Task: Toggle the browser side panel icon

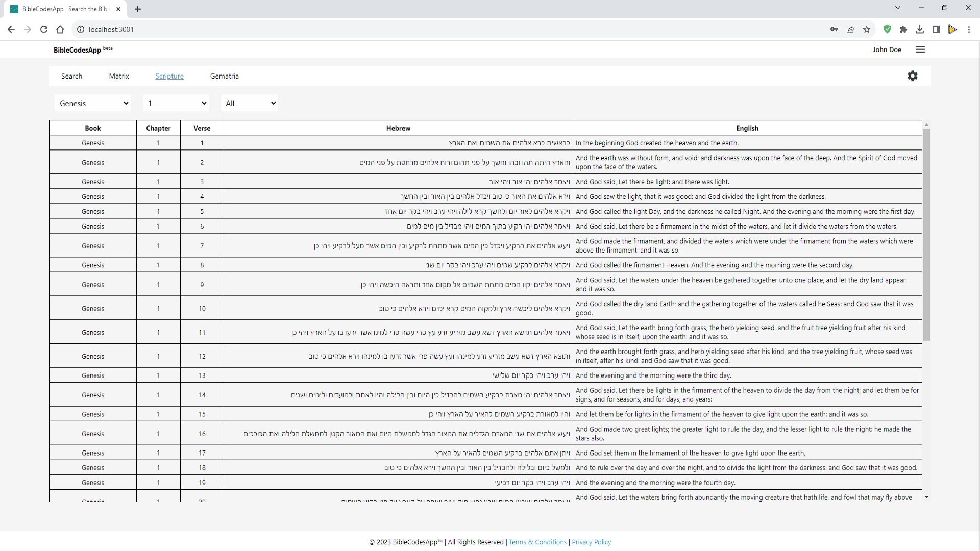Action: click(936, 29)
